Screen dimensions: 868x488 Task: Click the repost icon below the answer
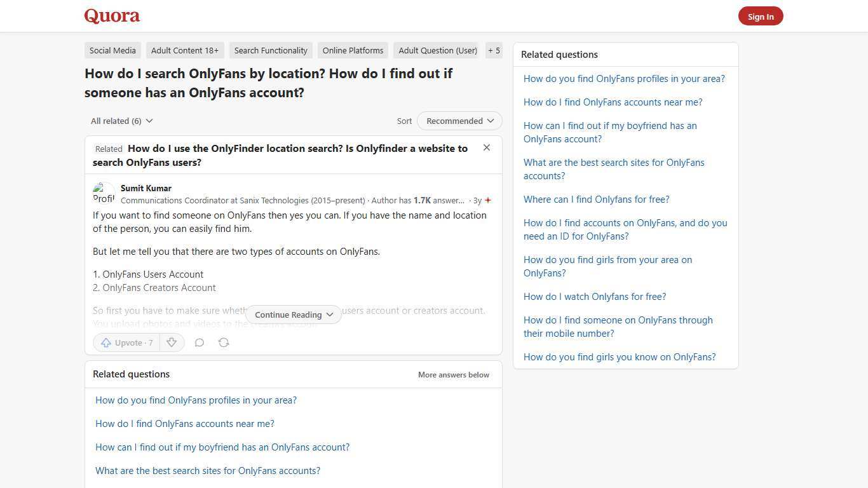[224, 342]
